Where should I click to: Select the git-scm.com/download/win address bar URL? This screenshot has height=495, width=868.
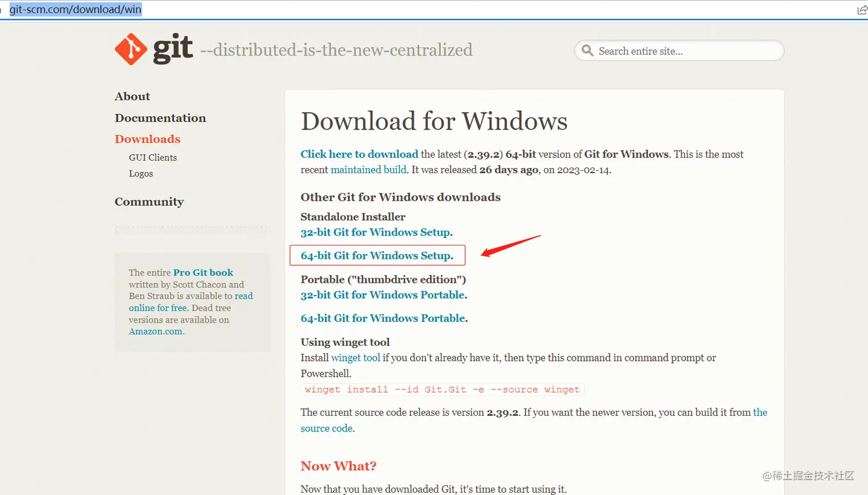(x=75, y=9)
